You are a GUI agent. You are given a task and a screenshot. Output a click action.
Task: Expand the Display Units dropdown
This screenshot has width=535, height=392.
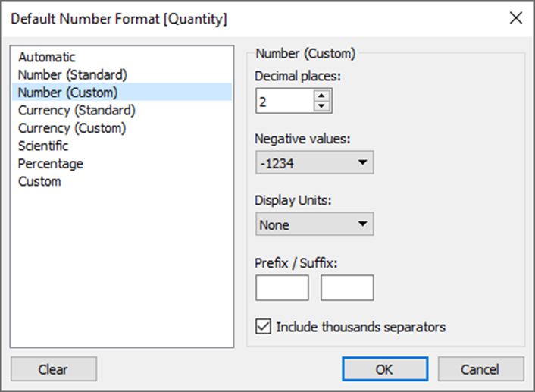point(314,224)
